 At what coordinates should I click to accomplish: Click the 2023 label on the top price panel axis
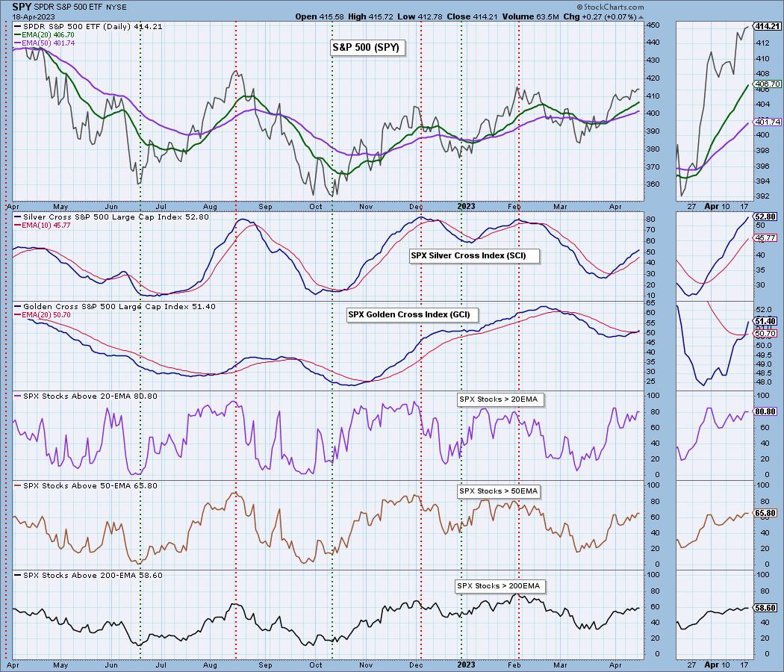[x=467, y=206]
